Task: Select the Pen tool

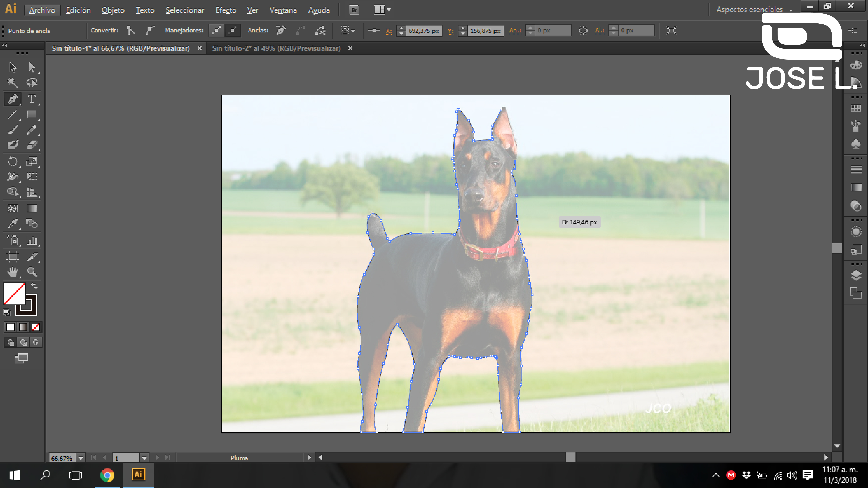Action: click(x=12, y=99)
